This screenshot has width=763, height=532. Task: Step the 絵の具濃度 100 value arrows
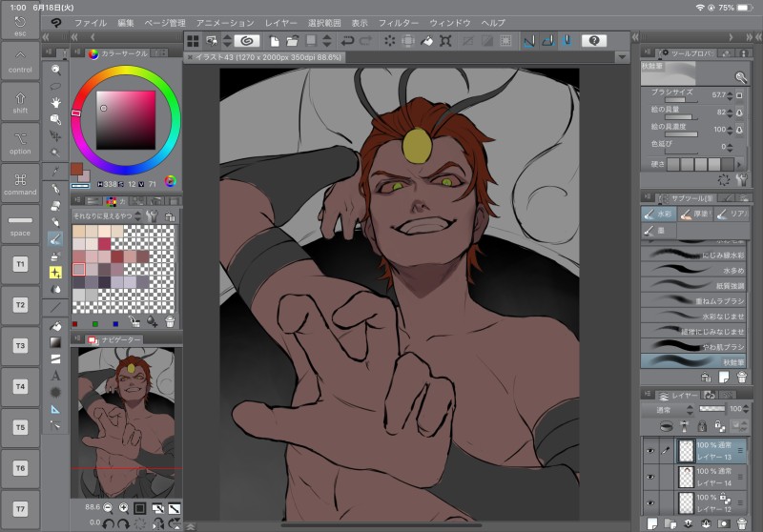tap(729, 130)
